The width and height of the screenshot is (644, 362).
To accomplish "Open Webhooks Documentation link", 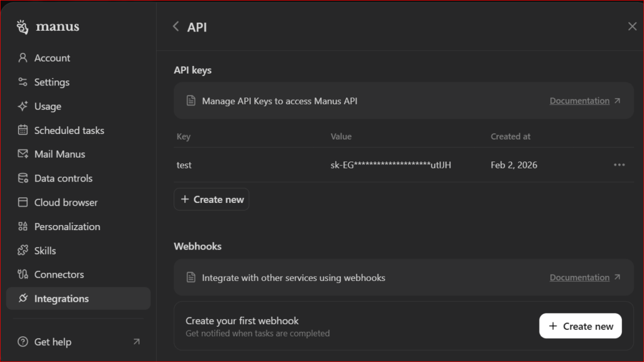I will [579, 277].
